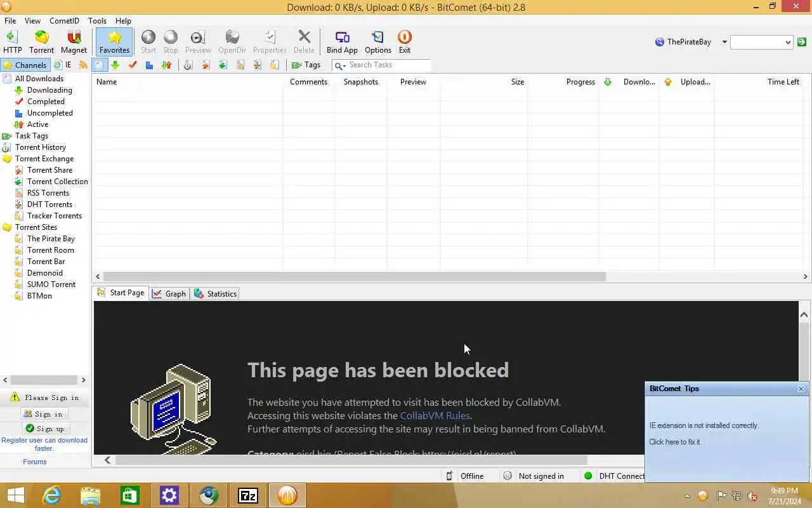Image resolution: width=812 pixels, height=508 pixels.
Task: Select Downloading in the sidebar
Action: click(x=49, y=90)
